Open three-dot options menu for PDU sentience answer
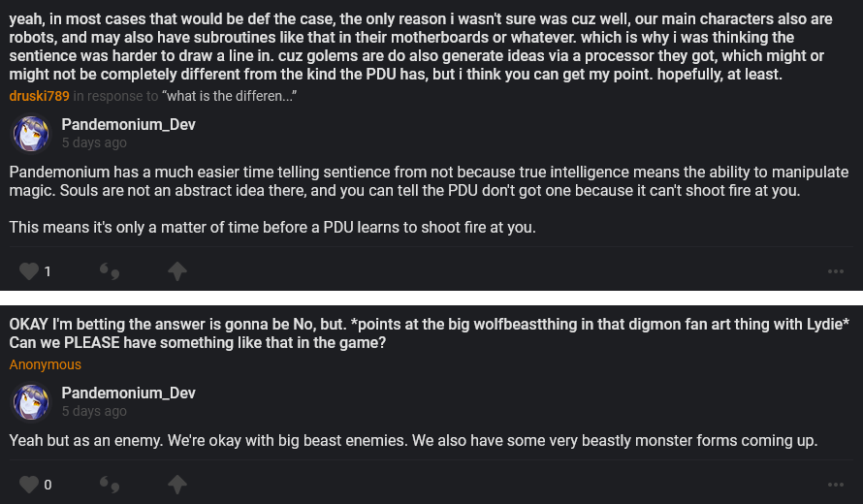This screenshot has width=863, height=504. point(836,271)
